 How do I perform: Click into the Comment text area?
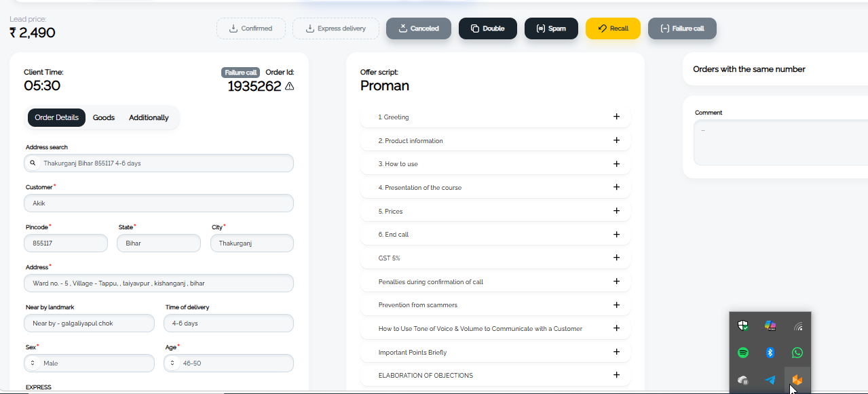[780, 142]
